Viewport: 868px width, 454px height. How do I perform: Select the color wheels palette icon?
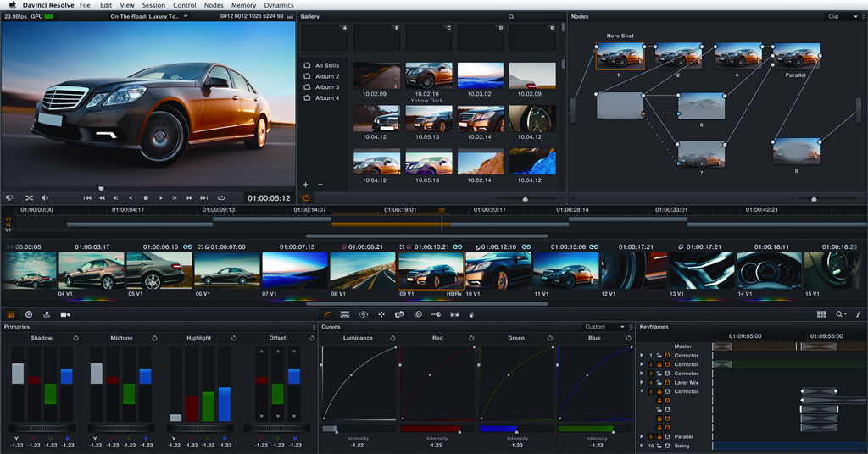coord(29,314)
